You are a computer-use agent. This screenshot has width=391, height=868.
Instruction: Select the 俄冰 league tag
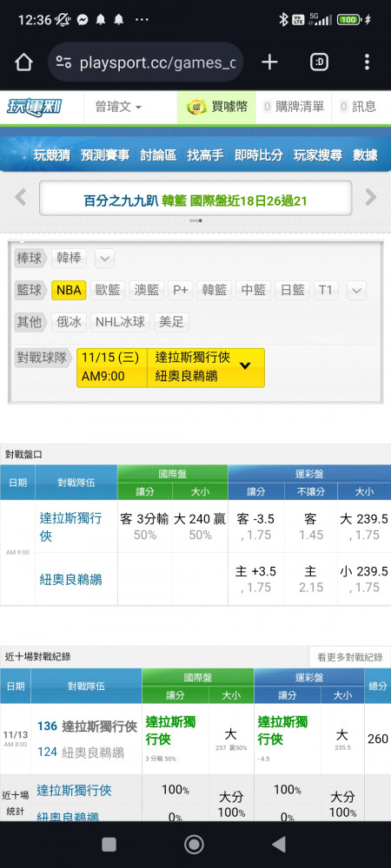pyautogui.click(x=69, y=322)
